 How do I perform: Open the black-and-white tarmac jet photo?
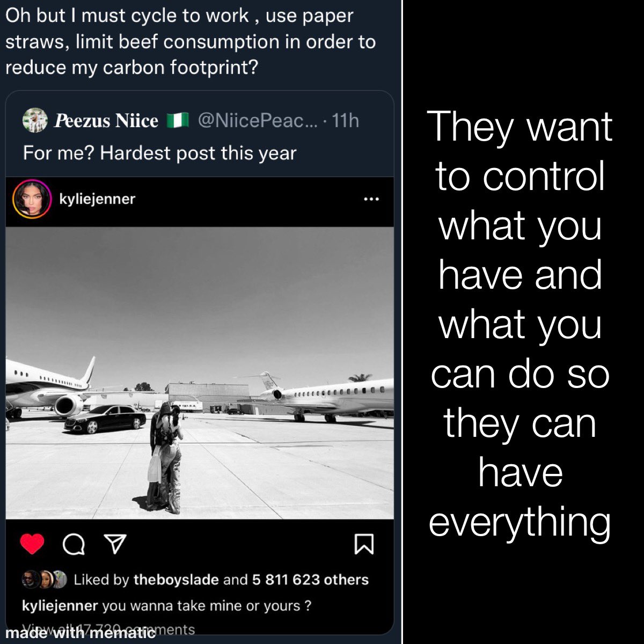[x=200, y=372]
